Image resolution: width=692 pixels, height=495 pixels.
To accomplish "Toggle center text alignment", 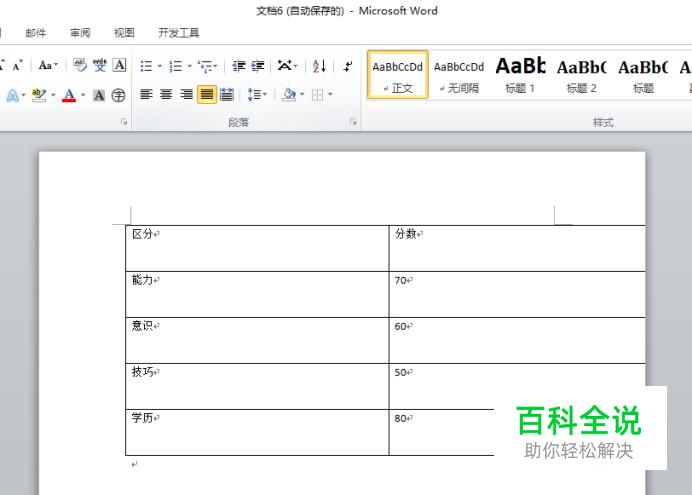I will pyautogui.click(x=166, y=95).
